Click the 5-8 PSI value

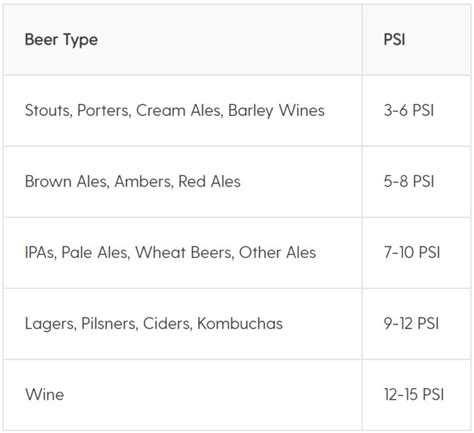pyautogui.click(x=409, y=182)
